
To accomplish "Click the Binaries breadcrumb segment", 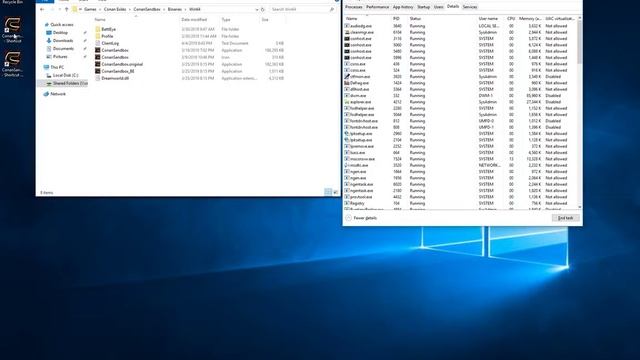I will pos(175,9).
